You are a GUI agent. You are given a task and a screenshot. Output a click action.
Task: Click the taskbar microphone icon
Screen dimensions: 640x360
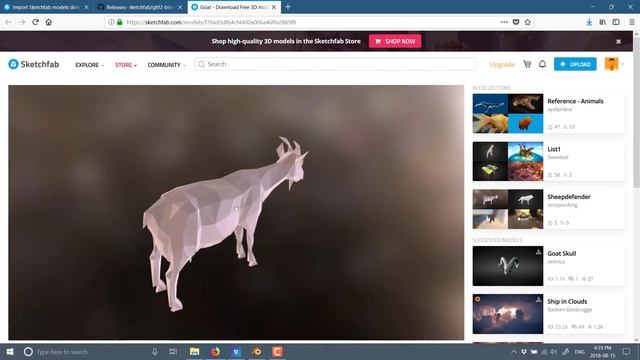(155, 351)
